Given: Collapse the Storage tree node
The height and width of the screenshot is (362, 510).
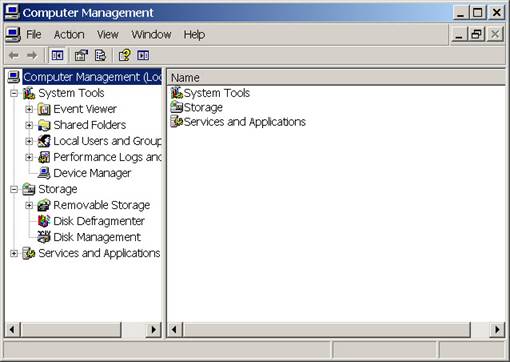Looking at the screenshot, I should (14, 189).
